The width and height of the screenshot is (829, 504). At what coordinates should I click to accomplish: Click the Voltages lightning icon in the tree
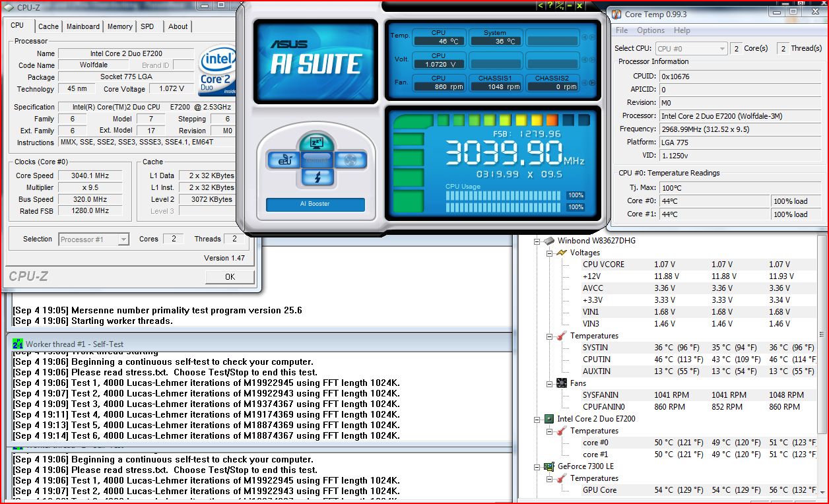click(562, 253)
